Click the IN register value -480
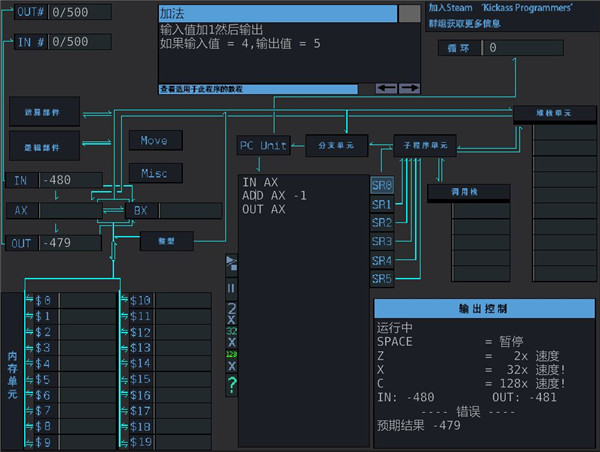The width and height of the screenshot is (600, 452). [x=70, y=180]
